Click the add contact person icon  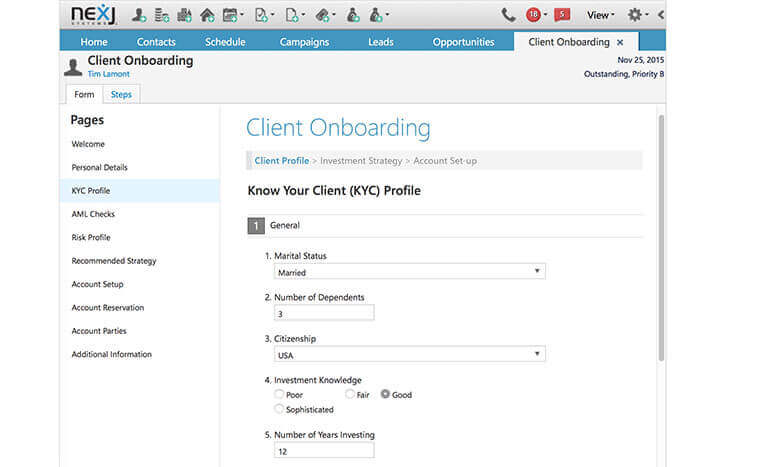[x=139, y=15]
